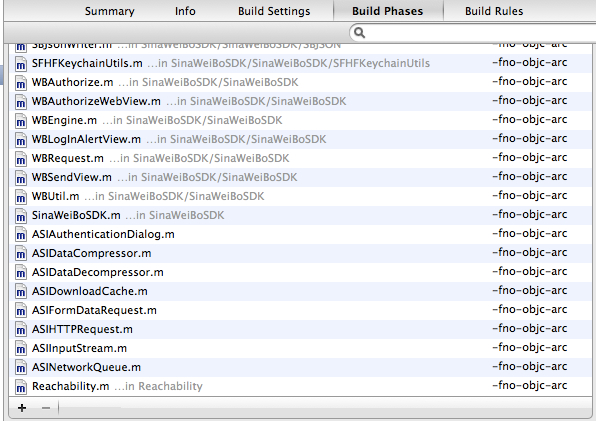Image resolution: width=596 pixels, height=421 pixels.
Task: Click file icon for WBSendView.m
Action: point(21,178)
